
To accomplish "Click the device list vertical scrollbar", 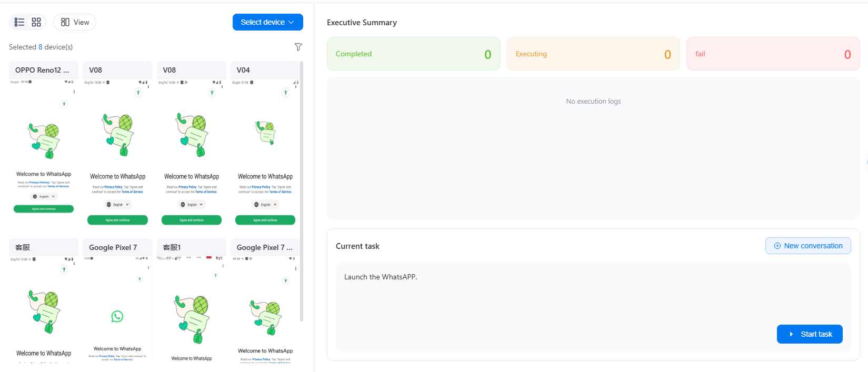I will 302,189.
